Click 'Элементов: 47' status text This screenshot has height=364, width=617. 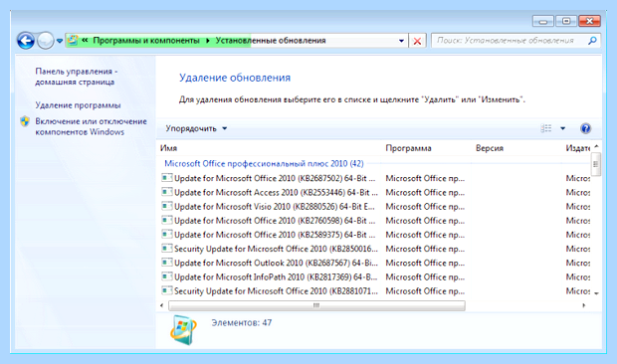[242, 323]
